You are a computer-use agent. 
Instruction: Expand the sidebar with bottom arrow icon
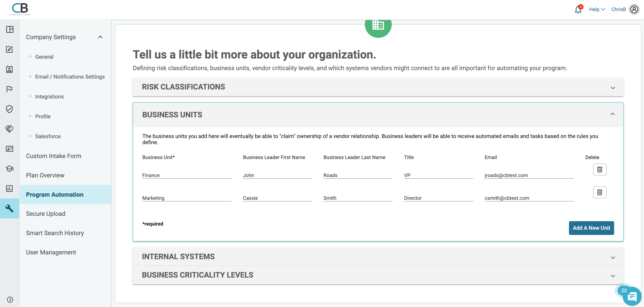(x=10, y=300)
